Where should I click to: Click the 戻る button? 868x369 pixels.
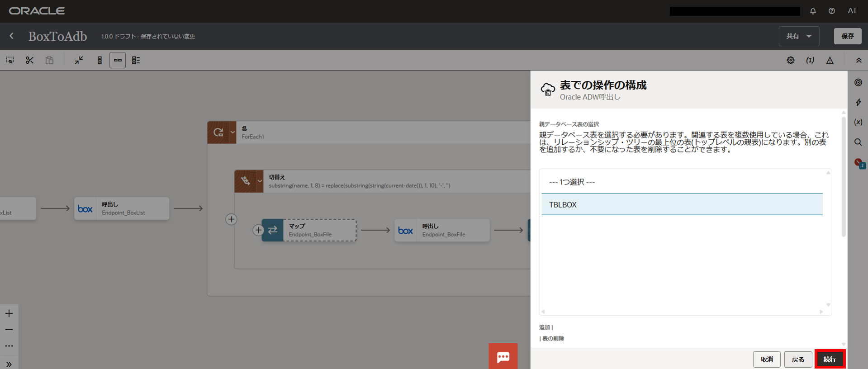click(x=798, y=360)
